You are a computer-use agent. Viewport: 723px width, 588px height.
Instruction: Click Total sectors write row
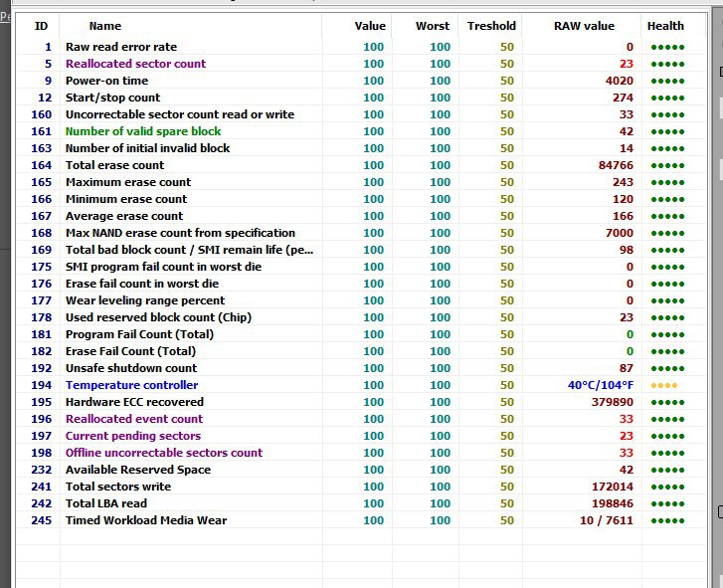click(361, 487)
